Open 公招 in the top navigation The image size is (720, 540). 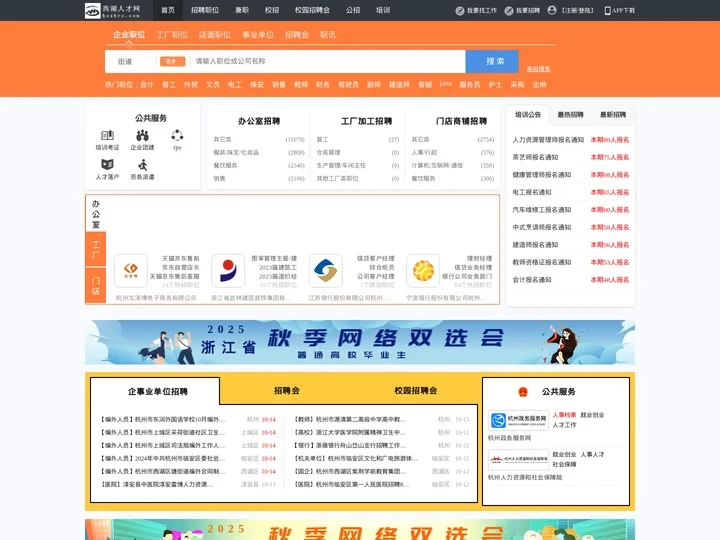point(353,10)
